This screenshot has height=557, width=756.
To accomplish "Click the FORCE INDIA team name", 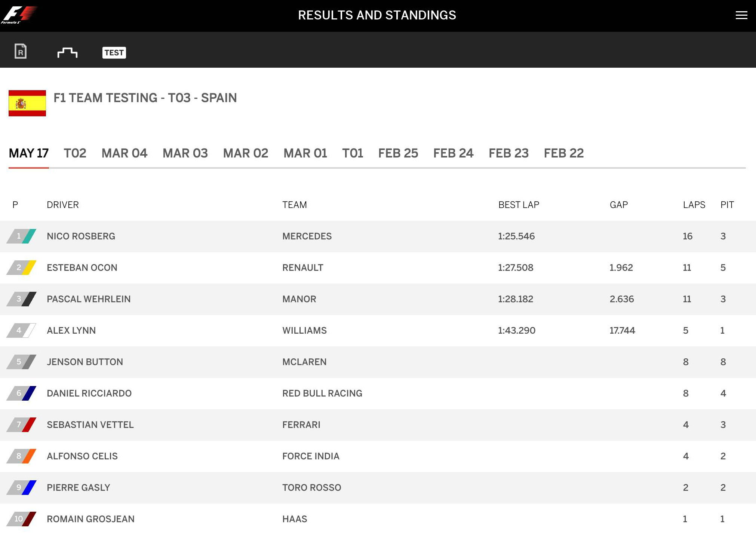I will (311, 456).
